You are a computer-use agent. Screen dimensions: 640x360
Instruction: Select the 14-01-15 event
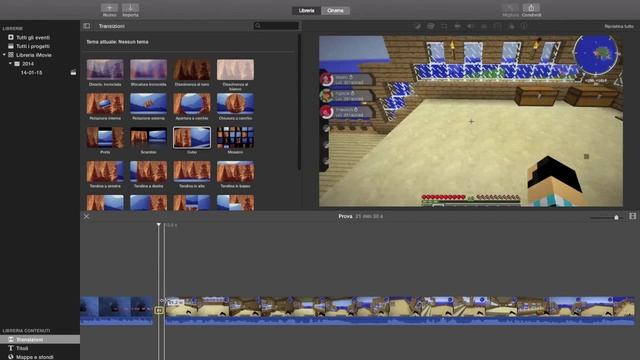(31, 73)
